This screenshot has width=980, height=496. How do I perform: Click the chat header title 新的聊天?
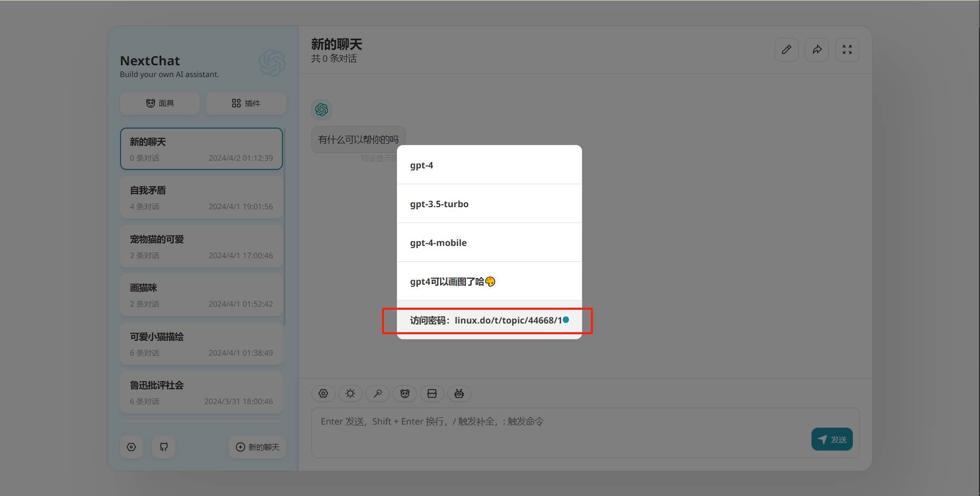(x=337, y=44)
